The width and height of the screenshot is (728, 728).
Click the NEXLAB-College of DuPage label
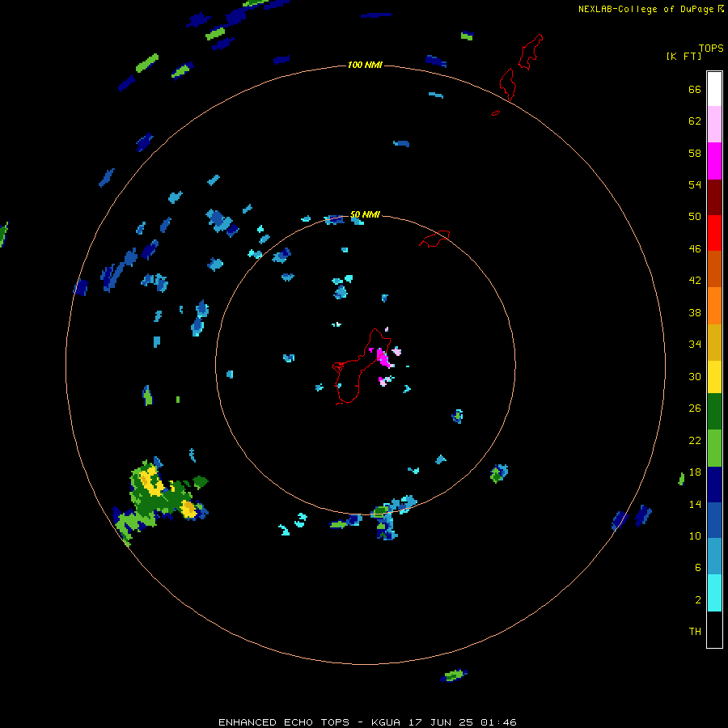(645, 9)
